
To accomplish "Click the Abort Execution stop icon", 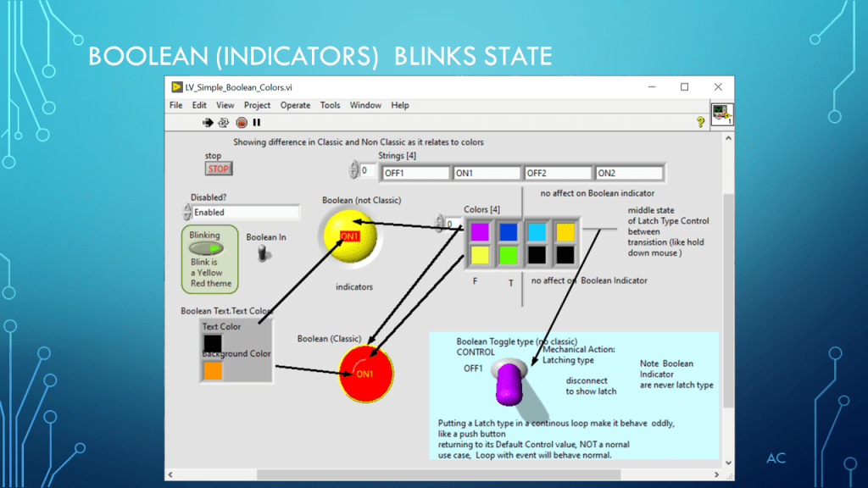I will pos(241,123).
